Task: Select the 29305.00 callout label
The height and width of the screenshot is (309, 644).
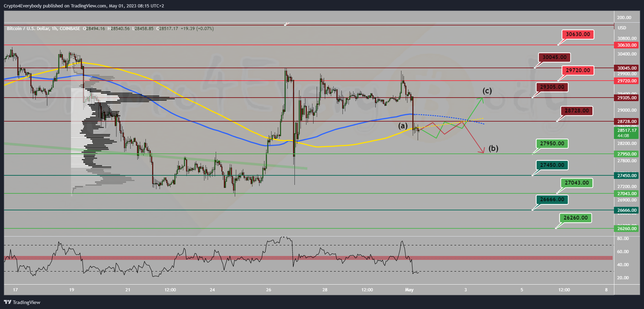Action: (552, 87)
